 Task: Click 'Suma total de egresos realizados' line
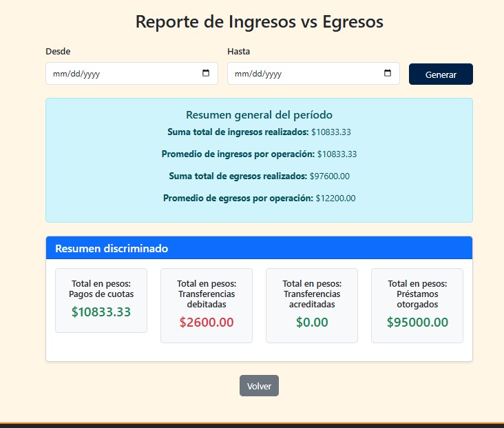(x=259, y=176)
